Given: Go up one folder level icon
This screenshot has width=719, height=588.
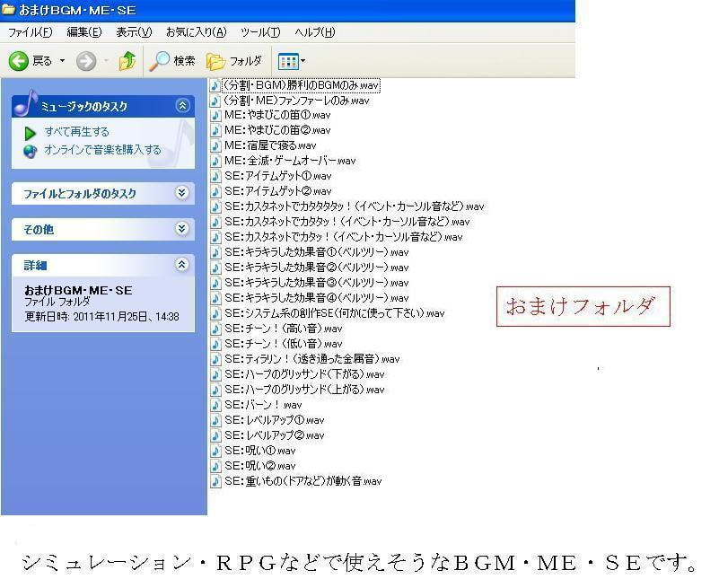Looking at the screenshot, I should click(127, 60).
